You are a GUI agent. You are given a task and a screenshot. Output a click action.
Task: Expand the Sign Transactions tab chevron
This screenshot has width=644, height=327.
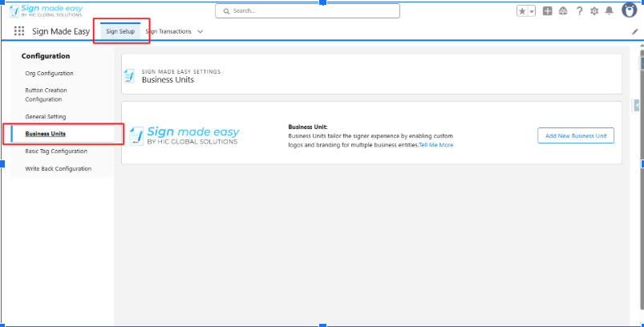click(x=200, y=31)
